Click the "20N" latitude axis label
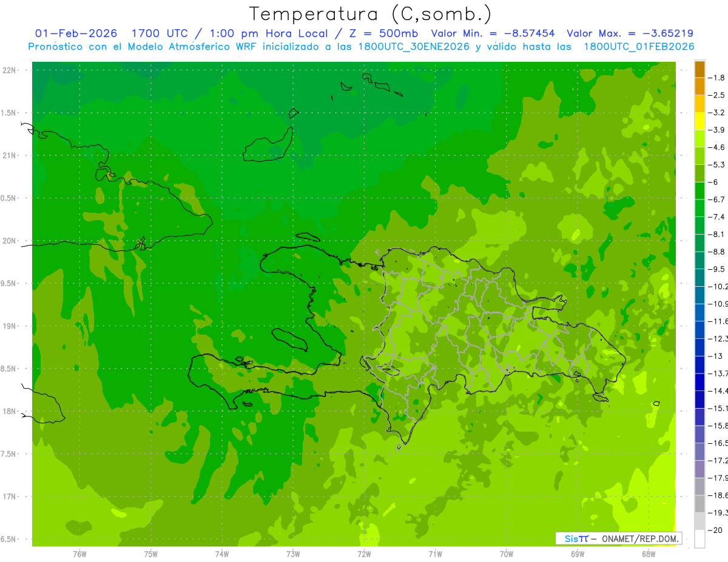 point(10,241)
